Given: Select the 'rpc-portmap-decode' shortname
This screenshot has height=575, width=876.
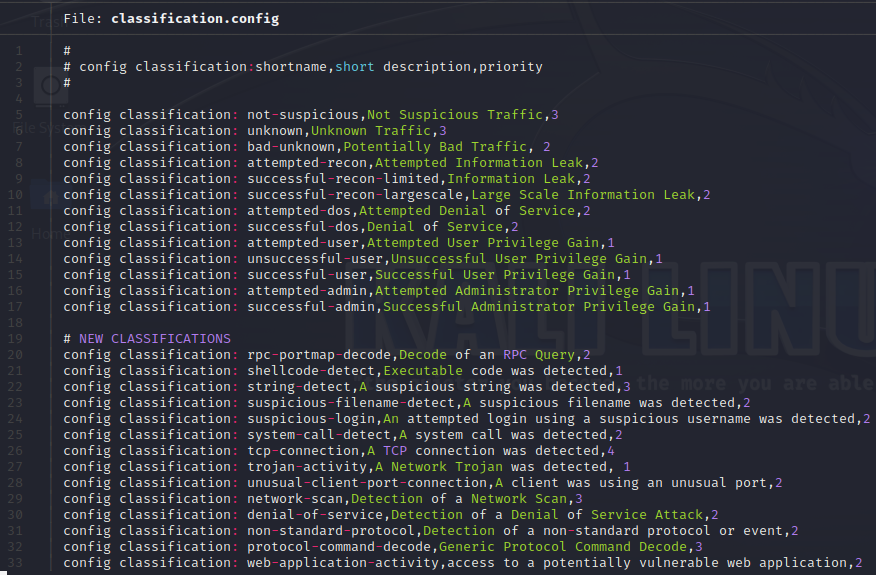Looking at the screenshot, I should [319, 355].
